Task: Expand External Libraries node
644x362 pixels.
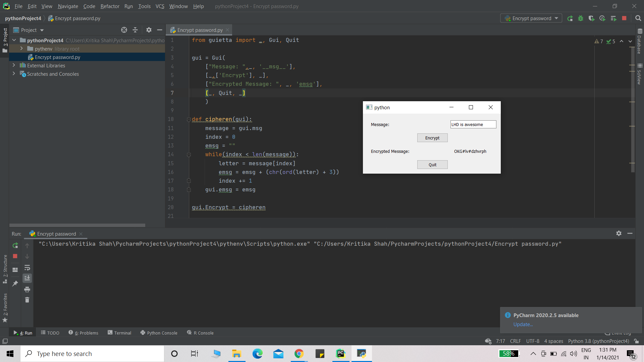Action: (x=14, y=65)
